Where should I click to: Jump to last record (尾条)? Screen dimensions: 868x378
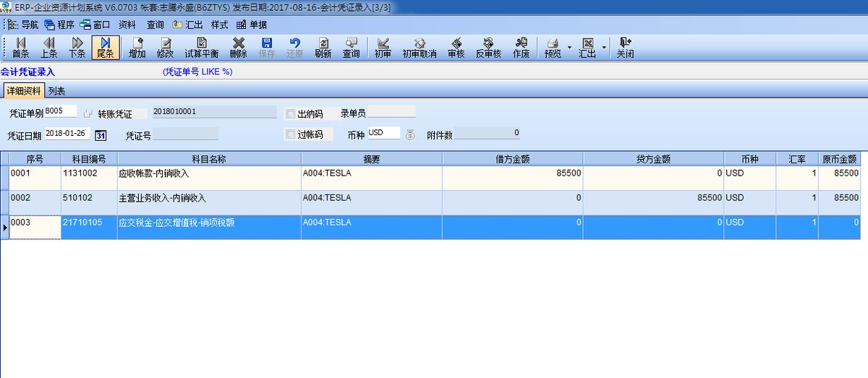pyautogui.click(x=106, y=48)
